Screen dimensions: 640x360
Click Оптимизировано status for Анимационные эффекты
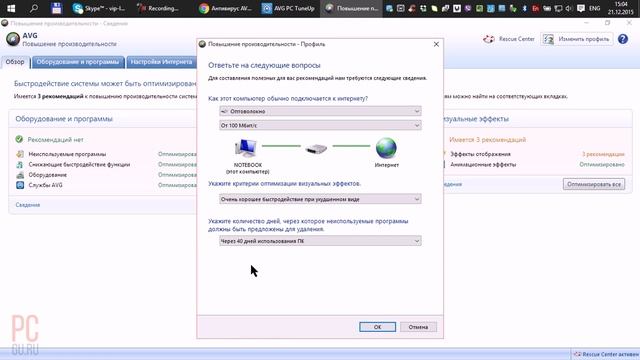[602, 164]
